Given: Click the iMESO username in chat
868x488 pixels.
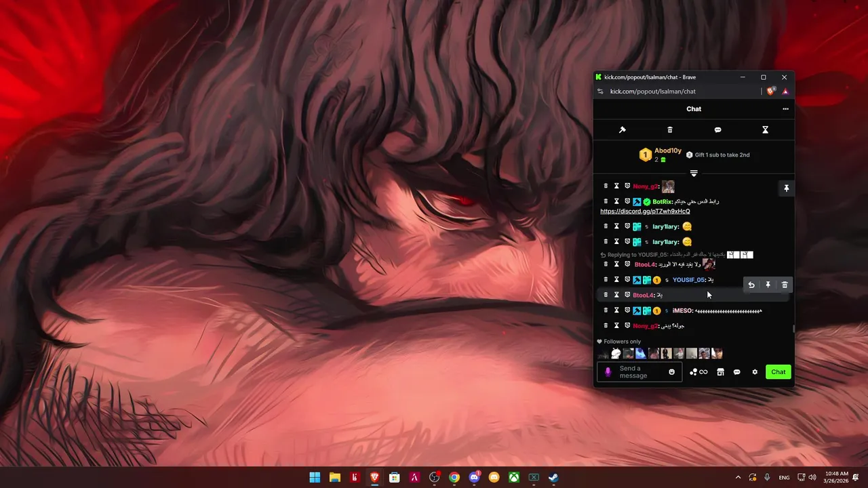Looking at the screenshot, I should [682, 310].
